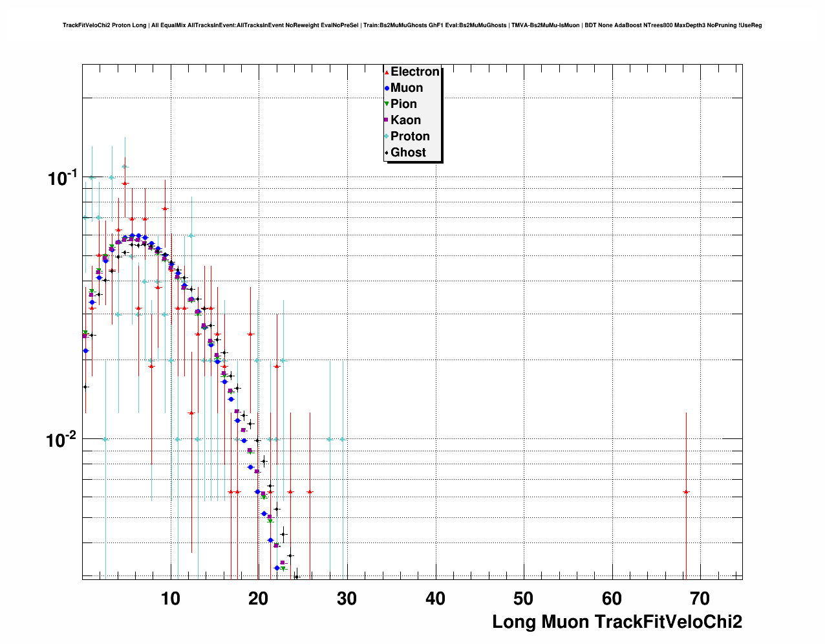Click x-axis tick label 20
825x644 pixels.
click(x=259, y=599)
